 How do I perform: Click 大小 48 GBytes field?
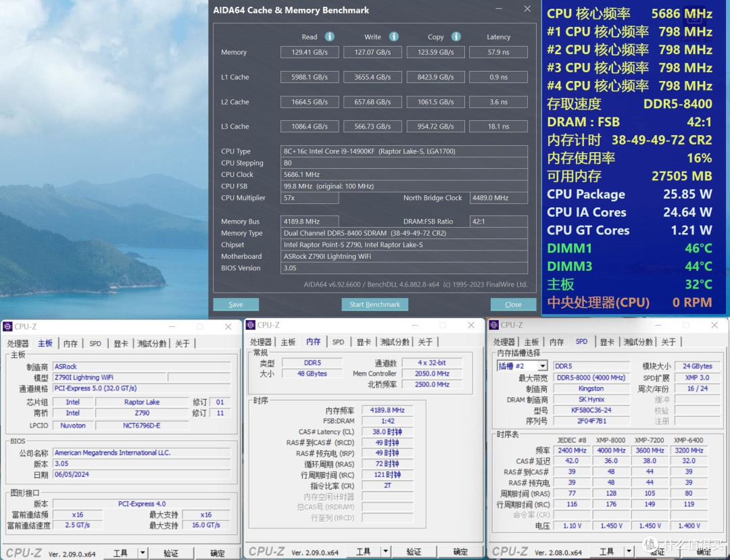click(x=312, y=374)
